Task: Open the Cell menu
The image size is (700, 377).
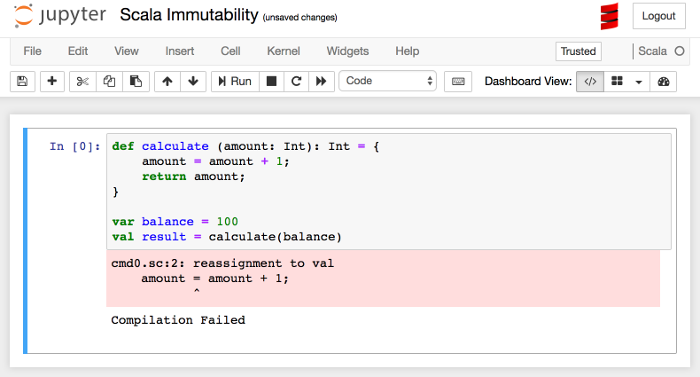Action: click(x=230, y=51)
